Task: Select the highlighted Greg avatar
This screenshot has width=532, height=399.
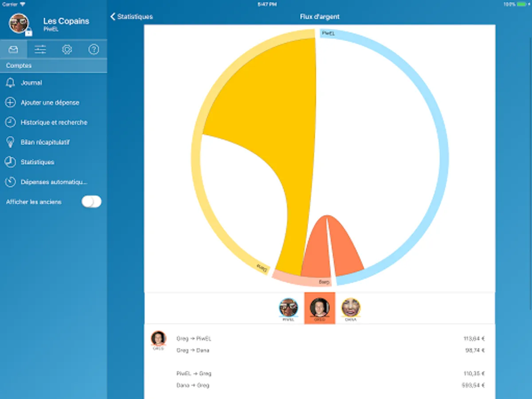Action: tap(320, 308)
